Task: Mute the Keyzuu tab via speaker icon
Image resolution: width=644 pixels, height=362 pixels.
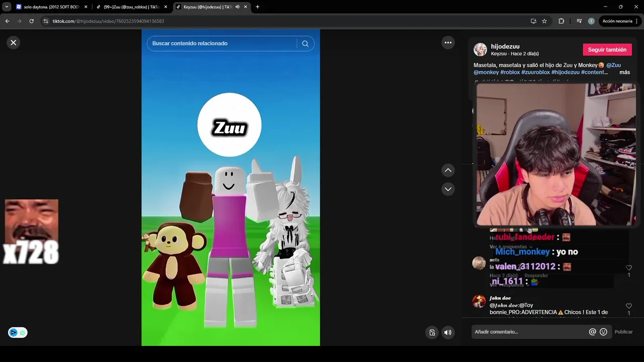Action: [237, 7]
